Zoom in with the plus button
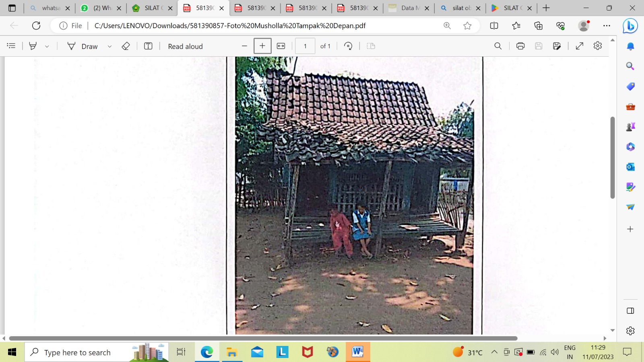Screen dimensions: 644x362 tap(262, 46)
